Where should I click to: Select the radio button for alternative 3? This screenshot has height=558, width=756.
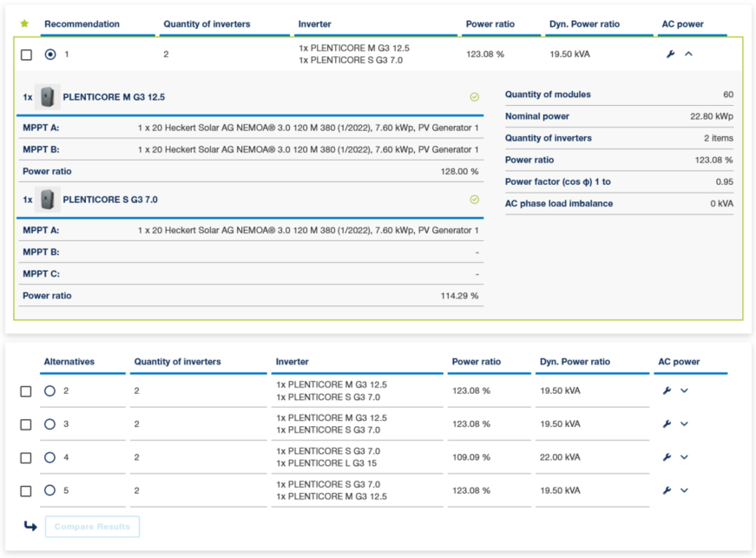49,424
